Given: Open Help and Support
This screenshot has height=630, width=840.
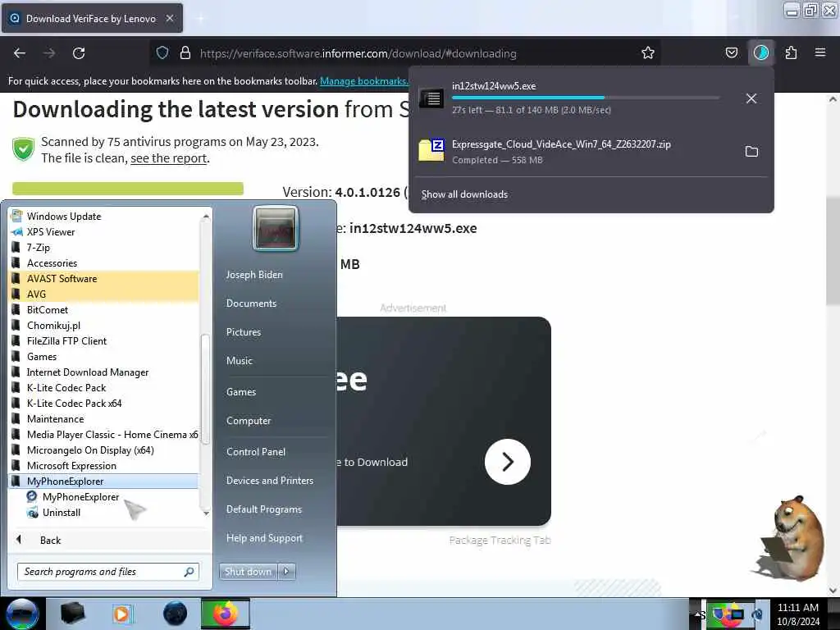Looking at the screenshot, I should click(x=264, y=538).
